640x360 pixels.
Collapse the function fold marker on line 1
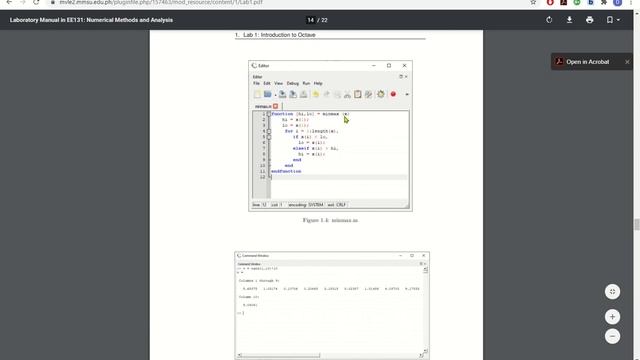click(269, 114)
